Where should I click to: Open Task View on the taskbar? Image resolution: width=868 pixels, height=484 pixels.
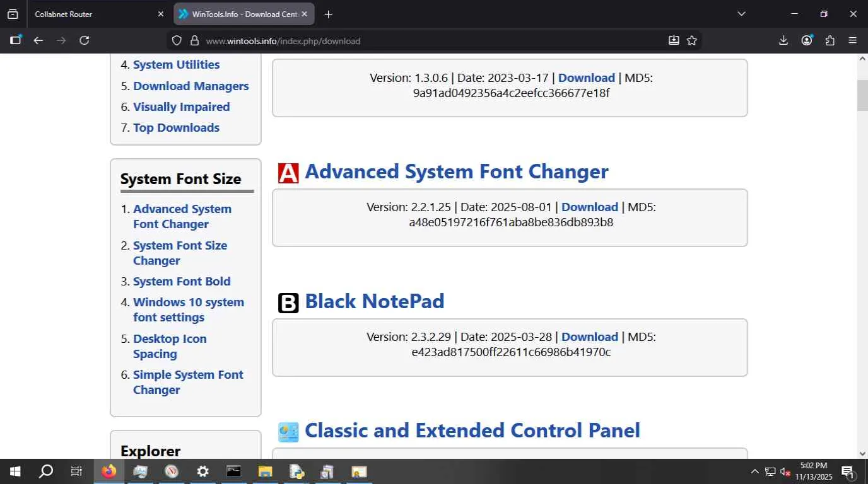pos(76,471)
